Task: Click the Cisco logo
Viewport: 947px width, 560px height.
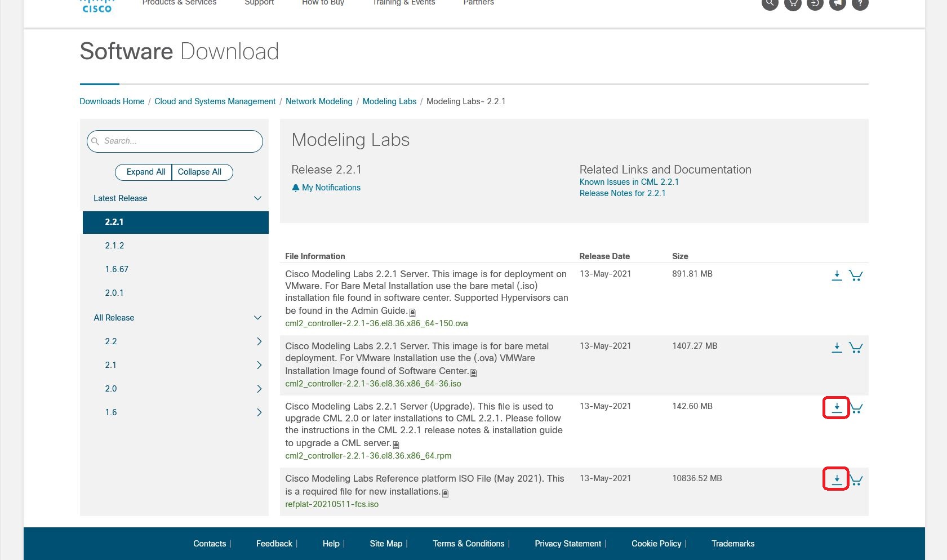Action: pos(97,6)
